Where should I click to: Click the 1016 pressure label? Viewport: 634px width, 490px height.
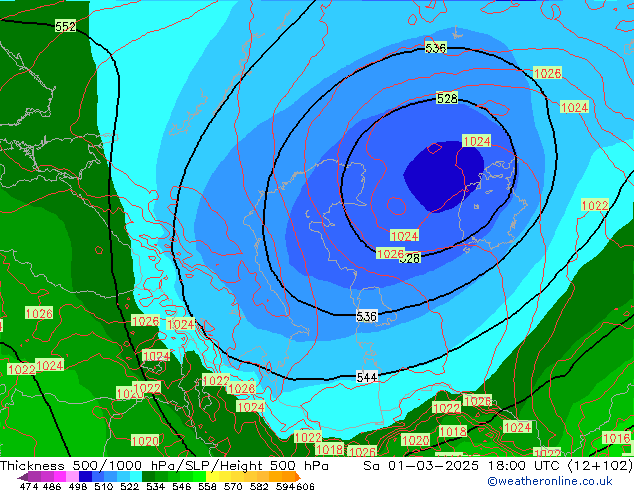click(x=616, y=438)
